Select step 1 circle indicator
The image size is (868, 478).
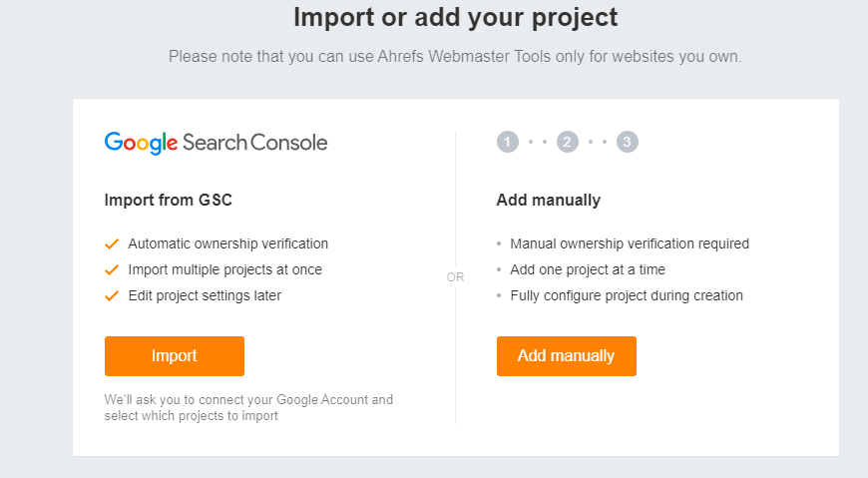(x=508, y=142)
